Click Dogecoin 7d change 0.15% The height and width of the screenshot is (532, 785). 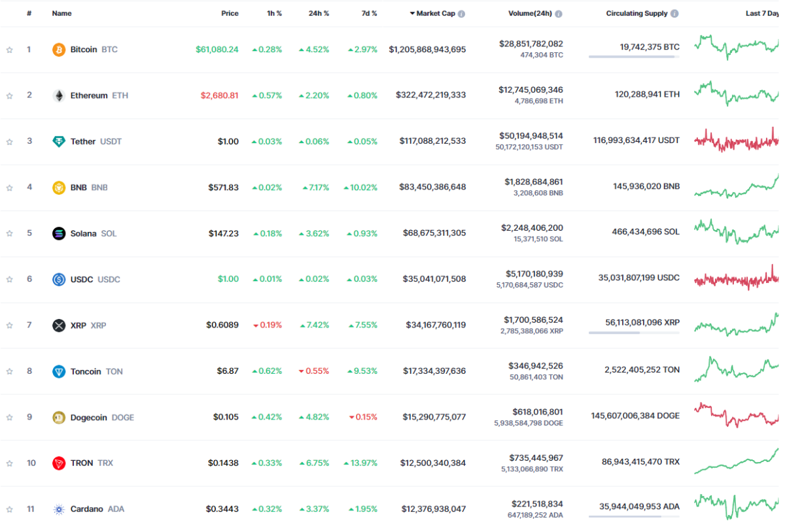pyautogui.click(x=363, y=417)
